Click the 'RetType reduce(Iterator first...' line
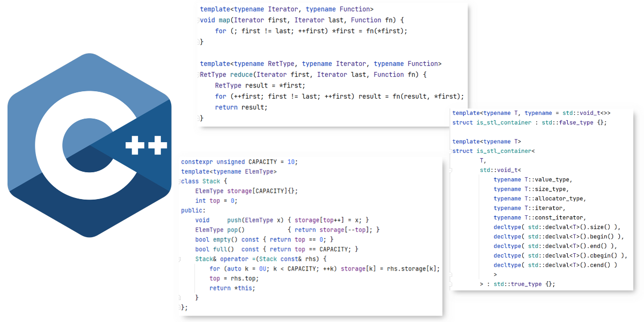This screenshot has width=644, height=322. [x=313, y=75]
